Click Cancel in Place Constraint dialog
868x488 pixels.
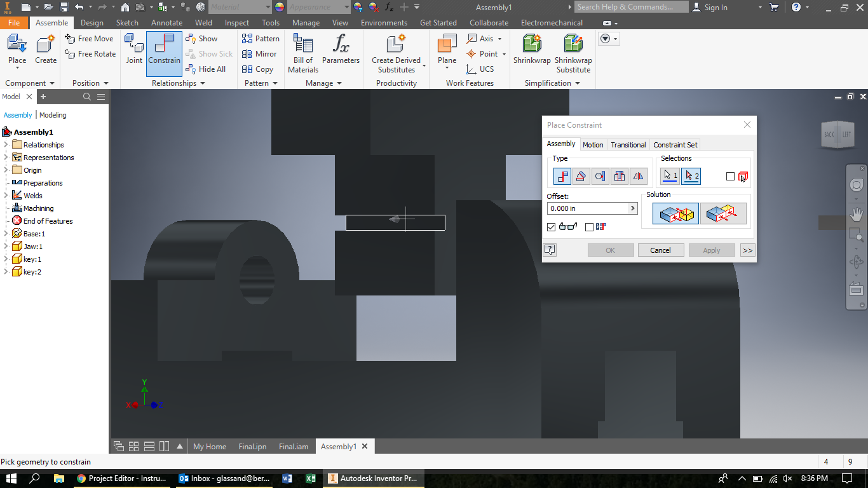(x=661, y=250)
